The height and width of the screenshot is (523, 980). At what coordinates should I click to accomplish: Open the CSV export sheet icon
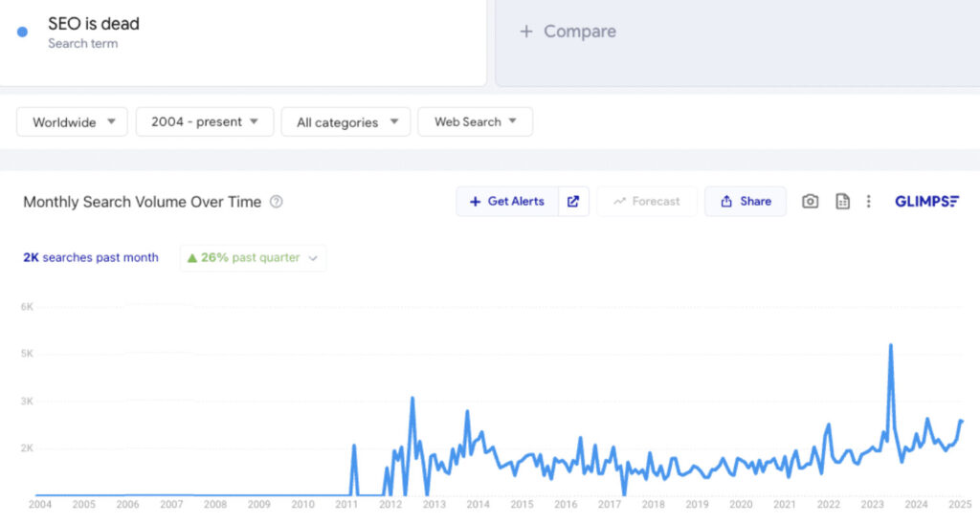click(842, 202)
